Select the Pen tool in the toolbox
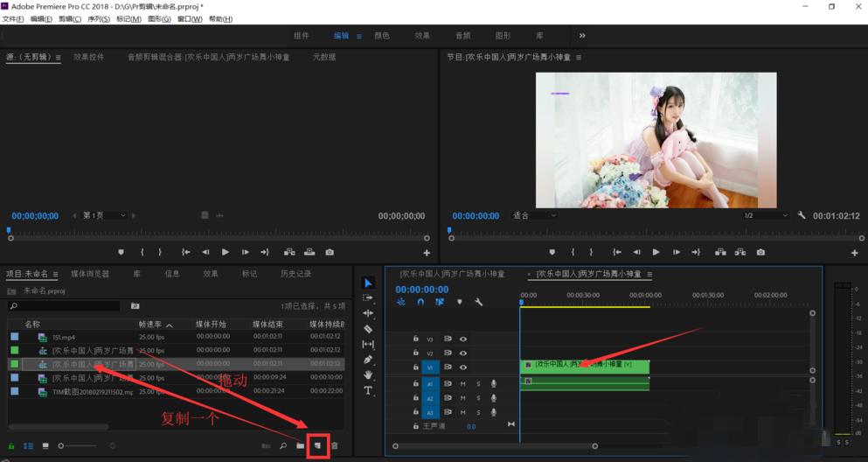 coord(368,360)
